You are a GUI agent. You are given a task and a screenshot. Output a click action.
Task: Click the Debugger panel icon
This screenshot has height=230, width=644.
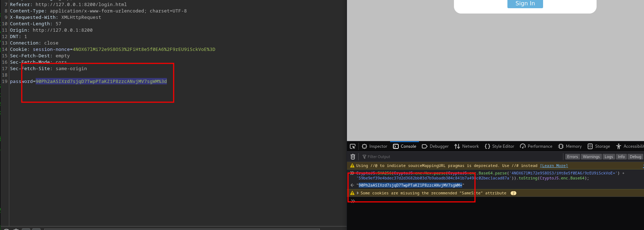pos(424,146)
